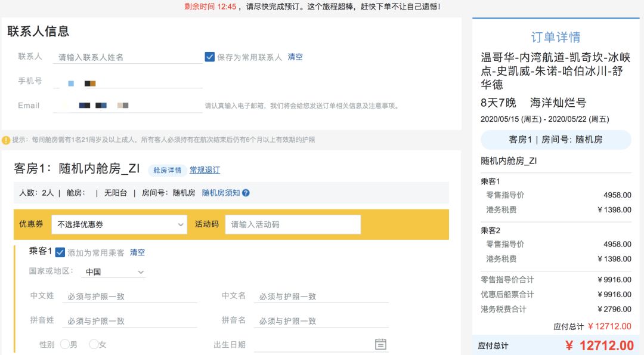Expand the country dropdown showing 中国

113,271
